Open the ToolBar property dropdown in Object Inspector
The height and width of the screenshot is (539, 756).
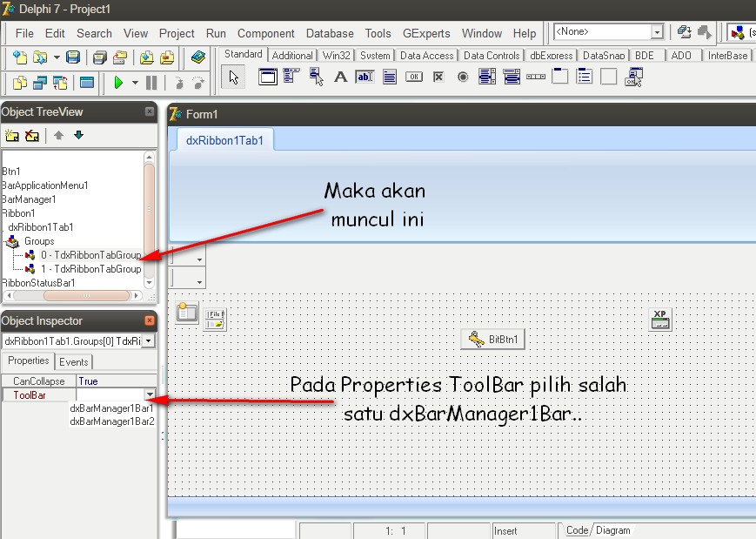point(150,395)
